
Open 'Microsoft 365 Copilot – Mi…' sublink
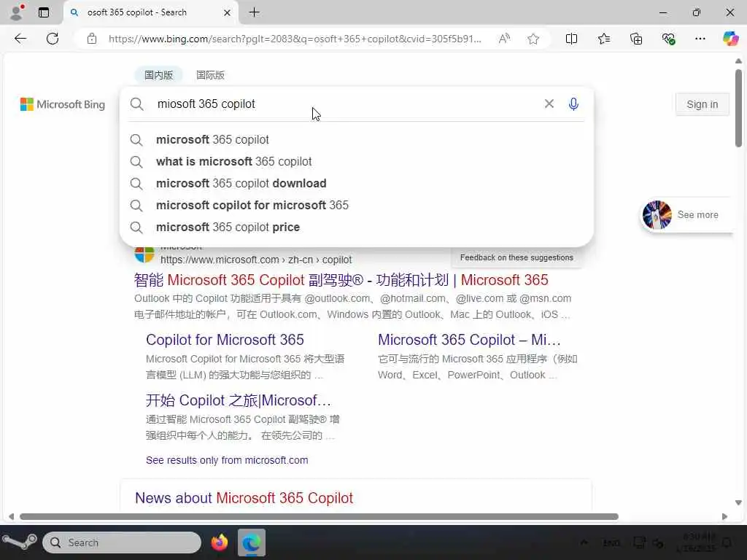469,340
